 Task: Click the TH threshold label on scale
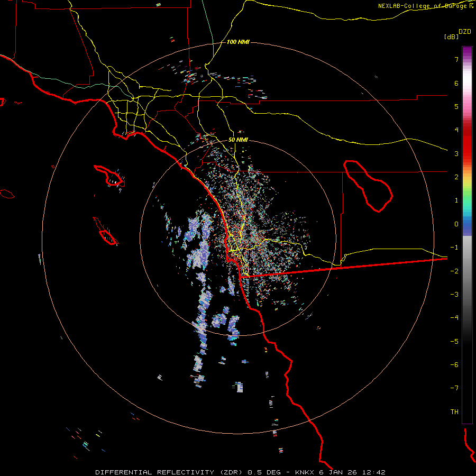pos(454,412)
